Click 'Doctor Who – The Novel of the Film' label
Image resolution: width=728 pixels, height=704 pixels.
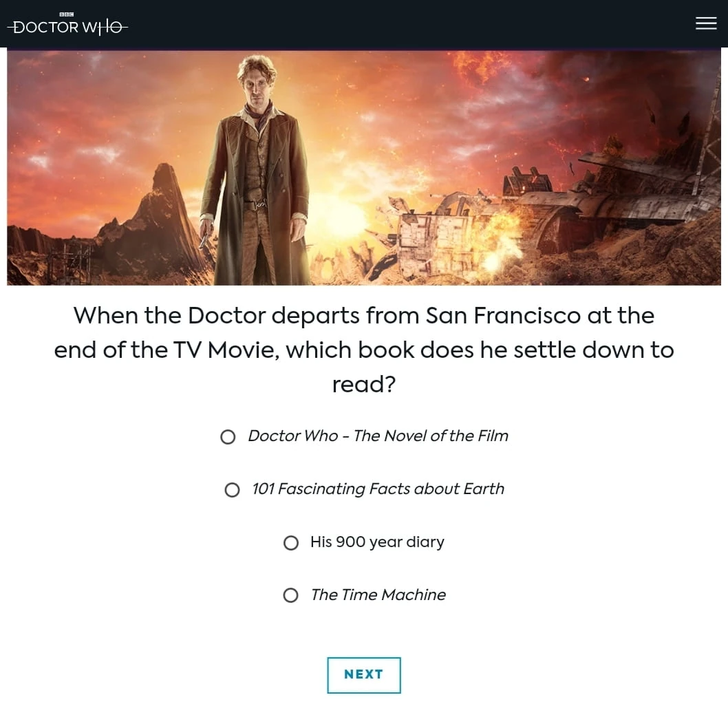pos(378,436)
